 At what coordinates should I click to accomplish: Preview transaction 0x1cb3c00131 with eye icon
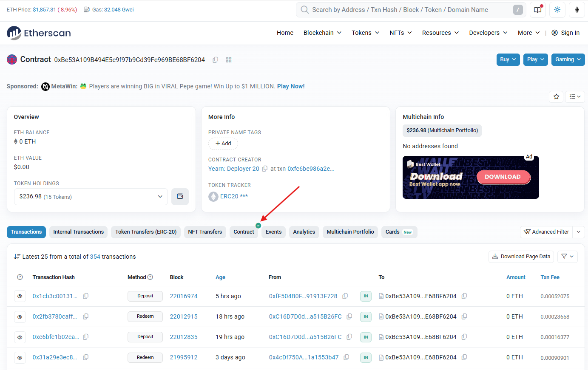[20, 296]
